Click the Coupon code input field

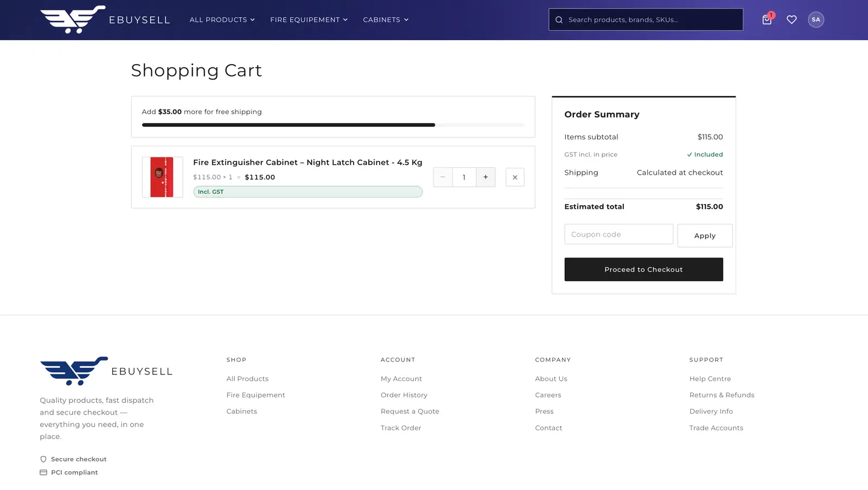618,234
